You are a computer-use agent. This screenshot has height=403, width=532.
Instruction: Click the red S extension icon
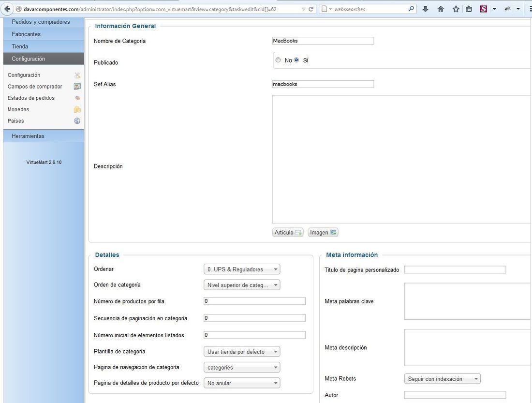(x=484, y=9)
